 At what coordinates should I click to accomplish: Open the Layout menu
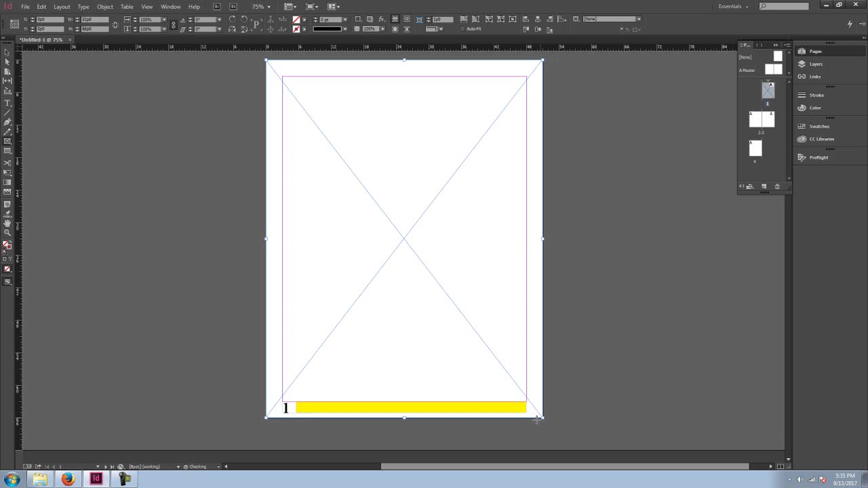[x=62, y=7]
